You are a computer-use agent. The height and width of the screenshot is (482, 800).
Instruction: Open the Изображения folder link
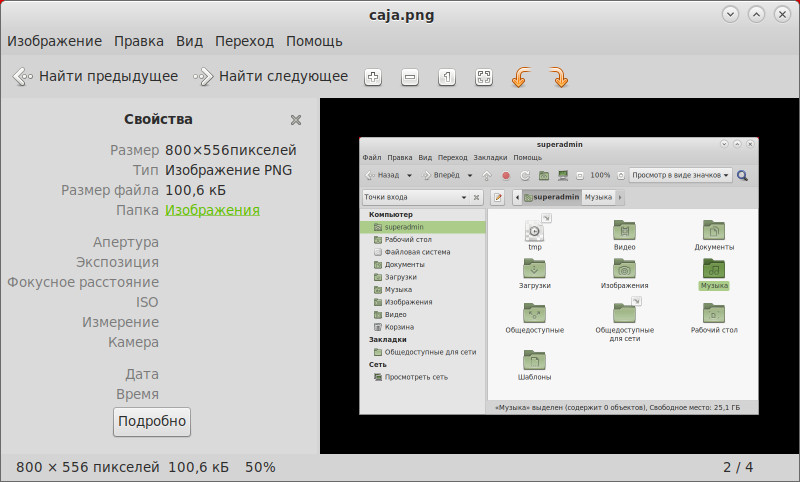pyautogui.click(x=212, y=210)
